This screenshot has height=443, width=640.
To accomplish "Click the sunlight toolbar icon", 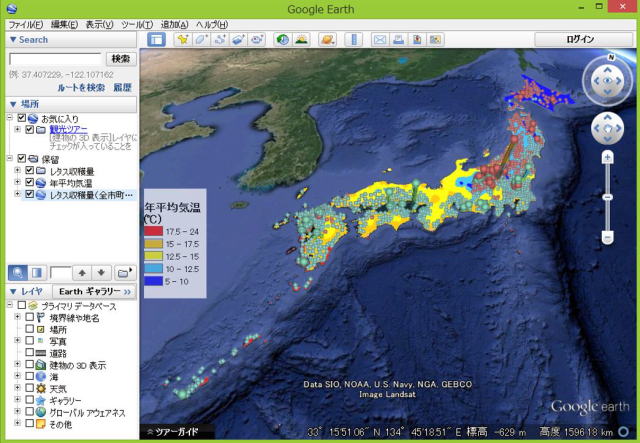I will 304,40.
